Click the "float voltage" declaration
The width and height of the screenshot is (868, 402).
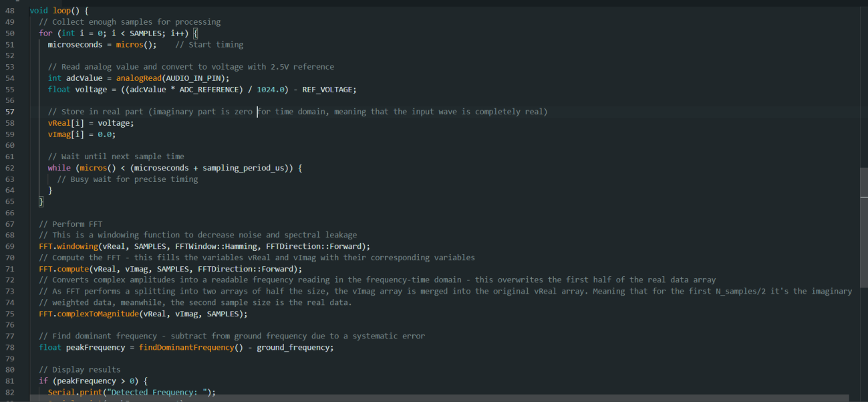pos(78,90)
